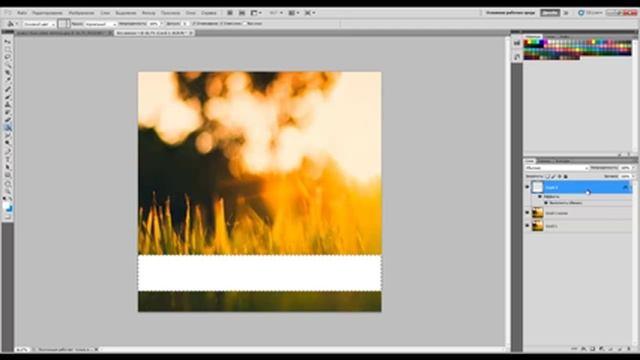Hide layer Слой 2 with its eye icon
640x360 pixels.
[527, 187]
